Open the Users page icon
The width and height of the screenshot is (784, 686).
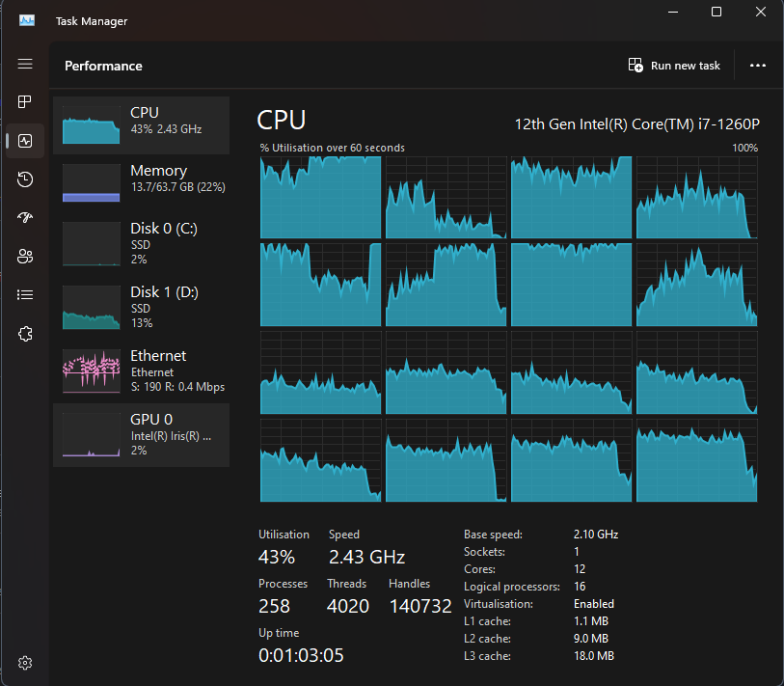point(25,257)
